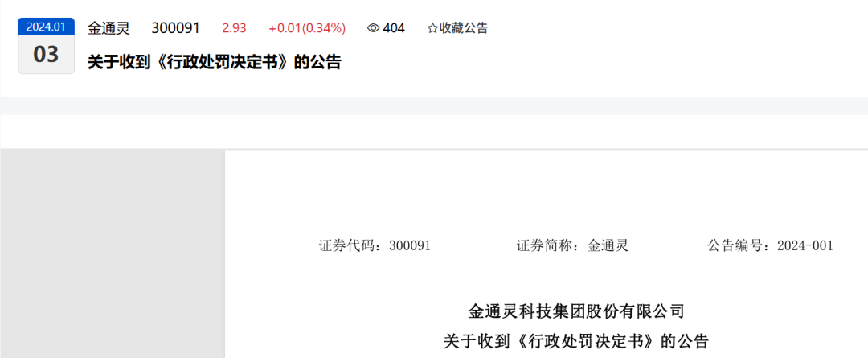Screen dimensions: 868x358
Task: Click the +0.01(0.34%) price change
Action: coord(307,28)
